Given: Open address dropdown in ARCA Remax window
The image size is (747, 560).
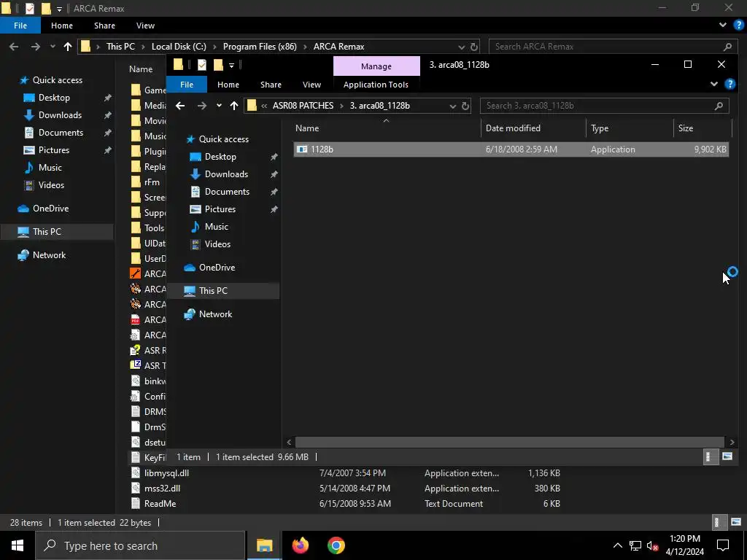Looking at the screenshot, I should [x=461, y=47].
